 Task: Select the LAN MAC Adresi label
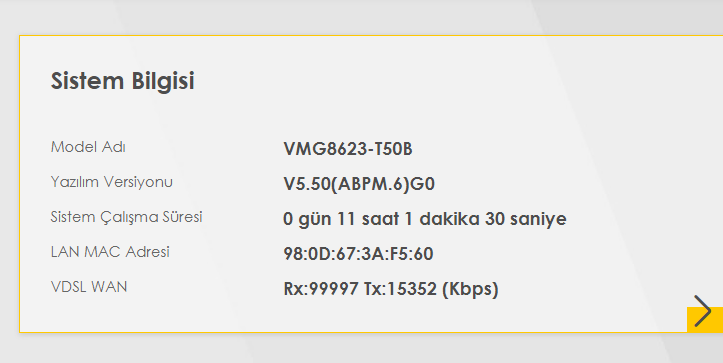(110, 252)
